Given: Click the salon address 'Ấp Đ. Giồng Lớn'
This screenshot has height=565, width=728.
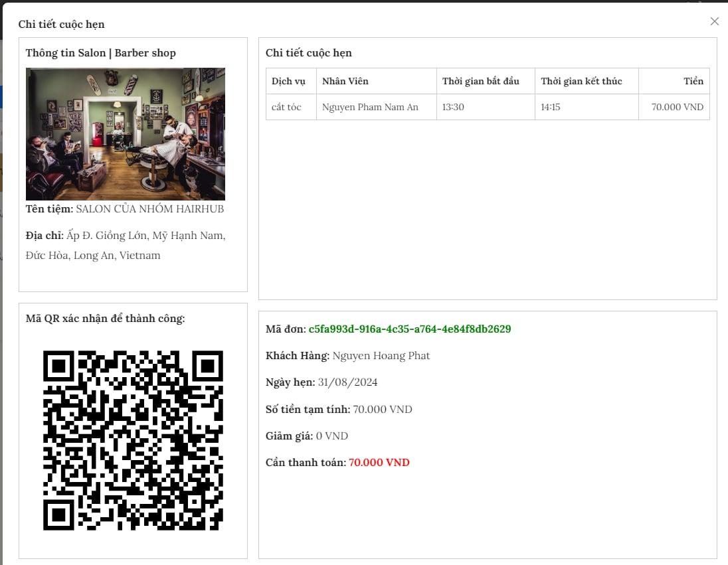Looking at the screenshot, I should [107, 236].
